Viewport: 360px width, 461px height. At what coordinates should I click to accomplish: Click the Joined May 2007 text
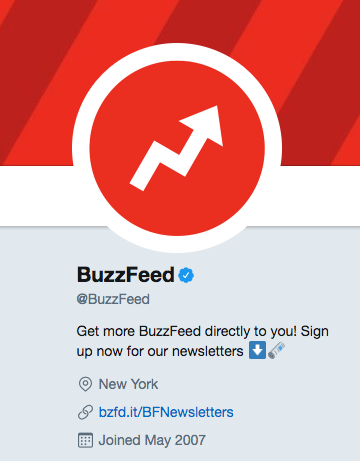pyautogui.click(x=152, y=440)
